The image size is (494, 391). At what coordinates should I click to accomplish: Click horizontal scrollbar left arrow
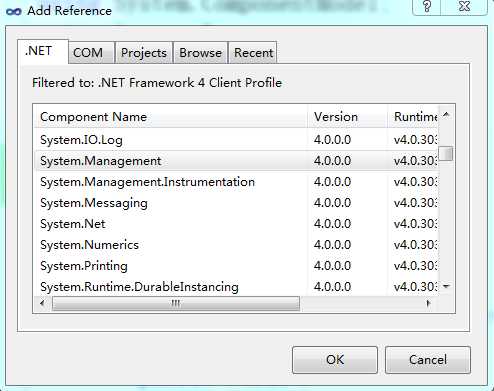tap(42, 304)
